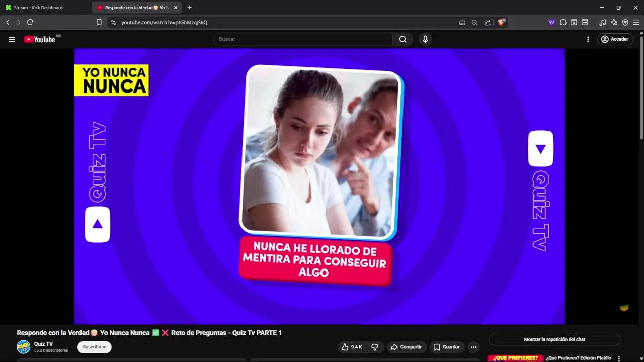Click the install/cast screen icon in address bar
The image size is (644, 362).
coord(462,22)
